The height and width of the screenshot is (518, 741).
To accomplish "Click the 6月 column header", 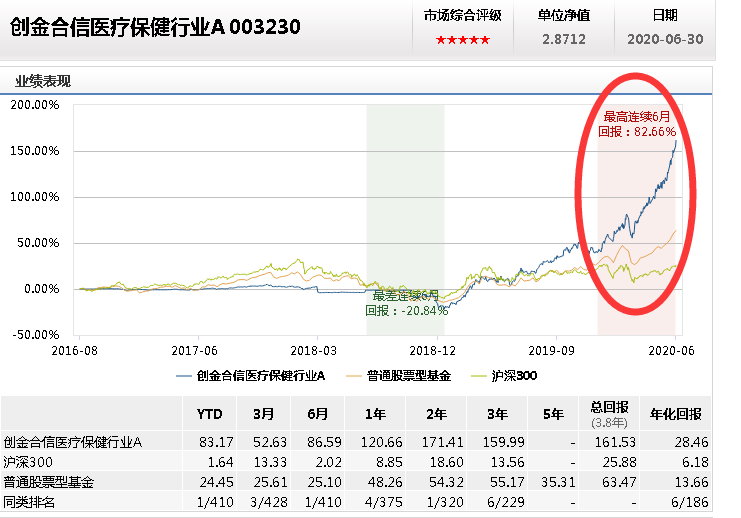I will pyautogui.click(x=318, y=414).
